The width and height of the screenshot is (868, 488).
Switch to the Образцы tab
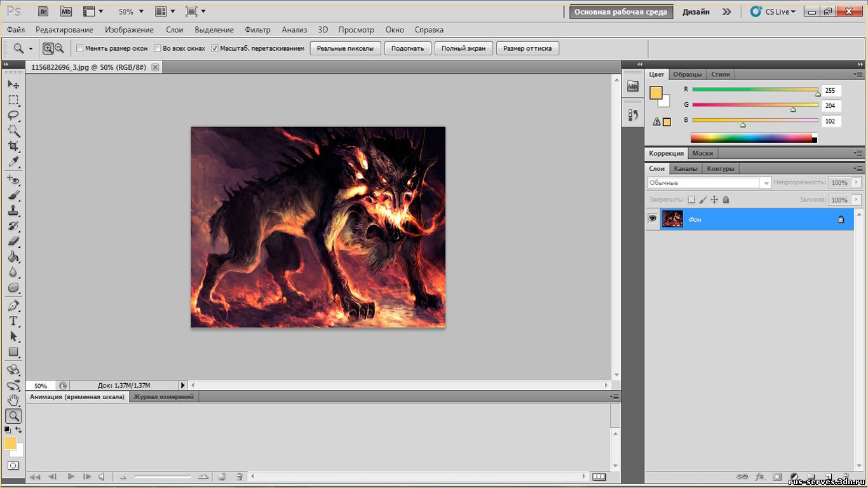(688, 74)
